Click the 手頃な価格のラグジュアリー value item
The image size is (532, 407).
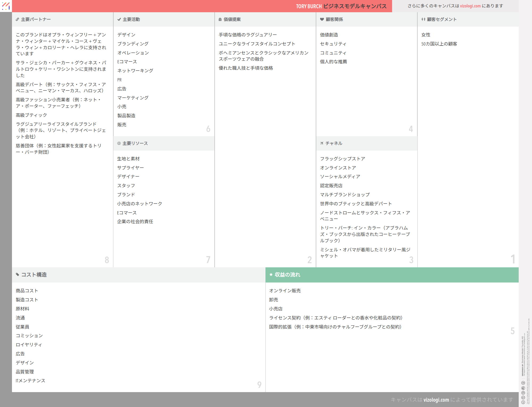[x=248, y=35]
